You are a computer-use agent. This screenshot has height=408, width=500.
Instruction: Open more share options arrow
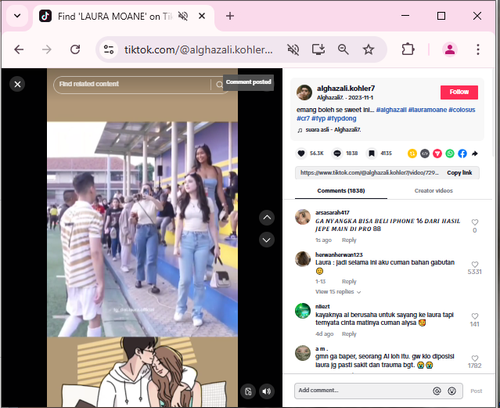coord(475,153)
